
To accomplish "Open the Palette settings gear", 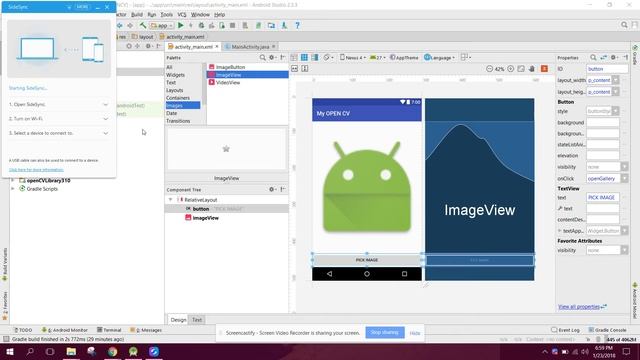I will coord(272,58).
